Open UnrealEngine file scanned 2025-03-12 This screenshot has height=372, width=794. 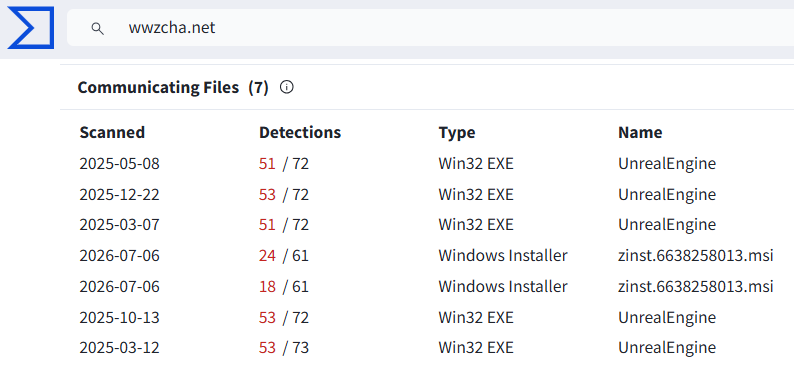tap(667, 348)
